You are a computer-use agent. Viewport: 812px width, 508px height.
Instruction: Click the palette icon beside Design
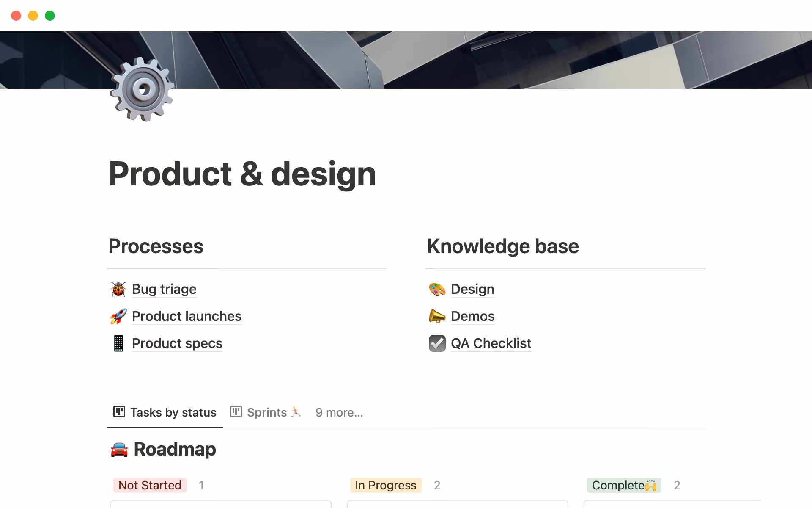click(437, 289)
